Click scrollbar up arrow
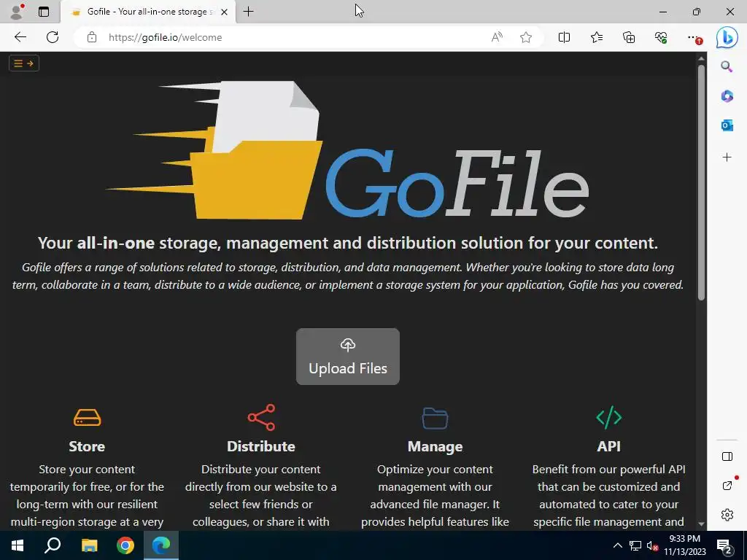747x560 pixels. (x=701, y=58)
